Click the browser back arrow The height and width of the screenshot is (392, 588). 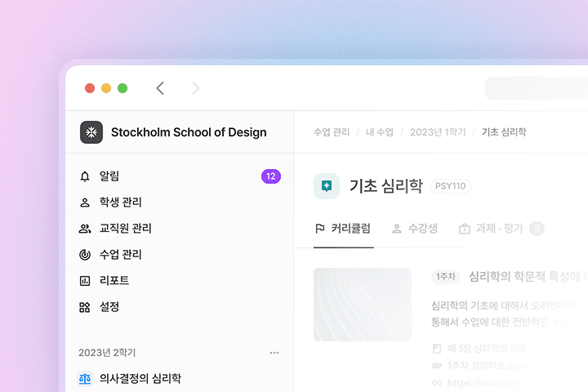(x=160, y=88)
